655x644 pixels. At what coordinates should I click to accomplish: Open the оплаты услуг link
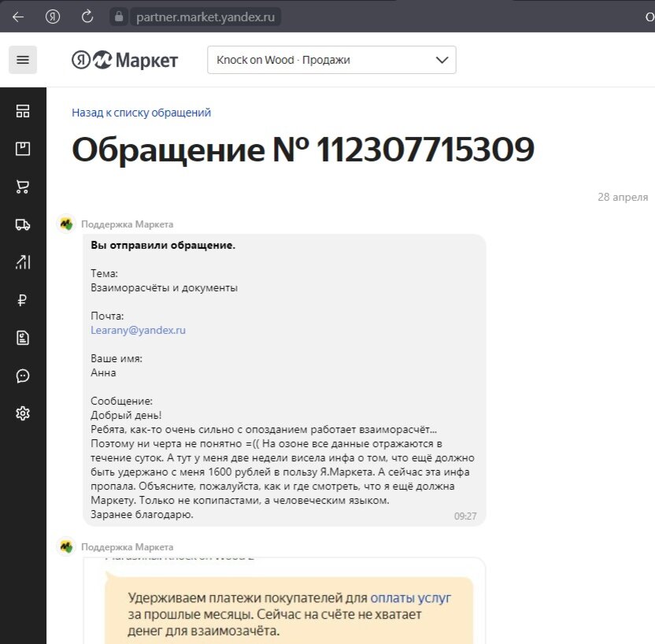point(411,598)
